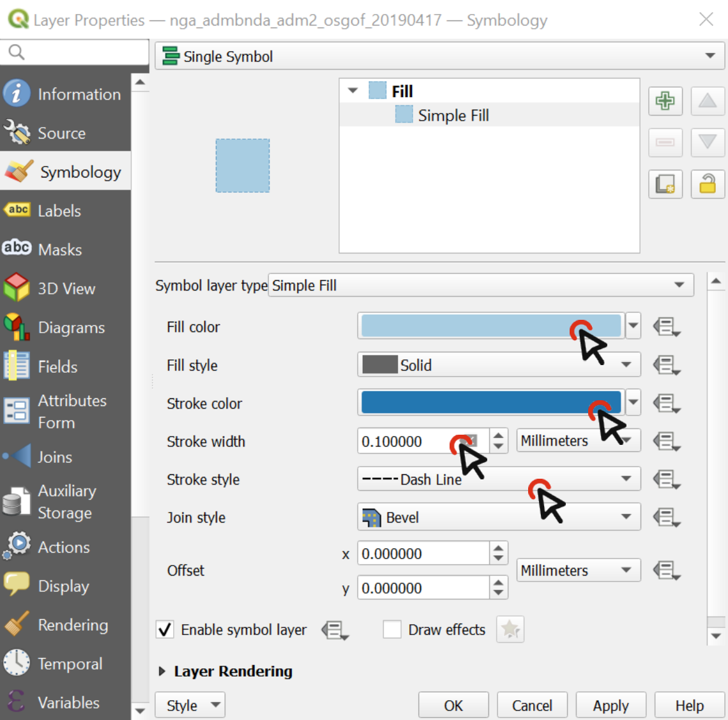Collapse the Fill symbol tree node

(353, 91)
